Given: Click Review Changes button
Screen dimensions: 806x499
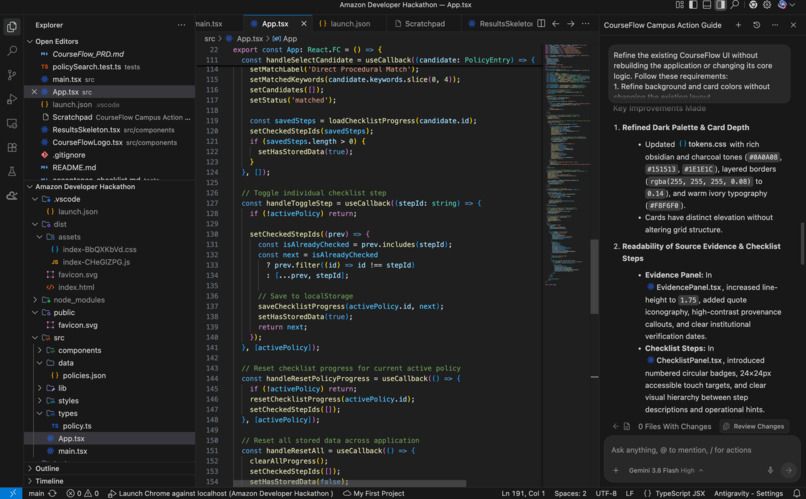Looking at the screenshot, I should pos(753,426).
